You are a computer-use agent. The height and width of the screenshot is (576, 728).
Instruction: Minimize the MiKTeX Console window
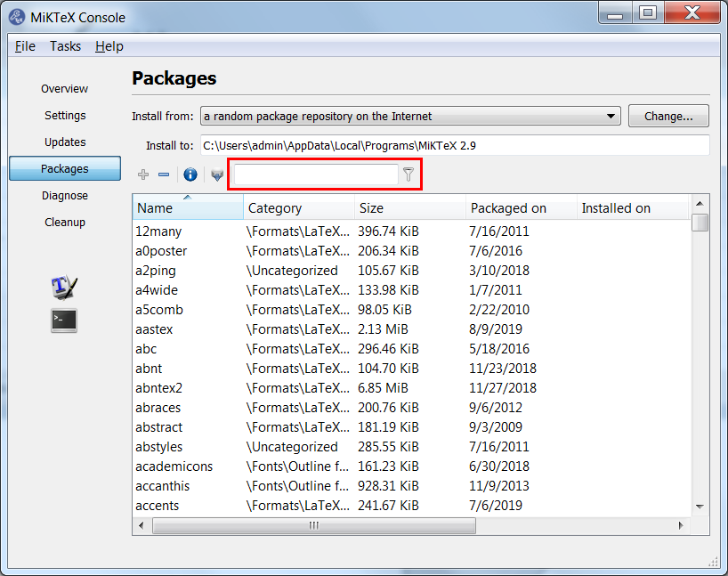click(615, 12)
